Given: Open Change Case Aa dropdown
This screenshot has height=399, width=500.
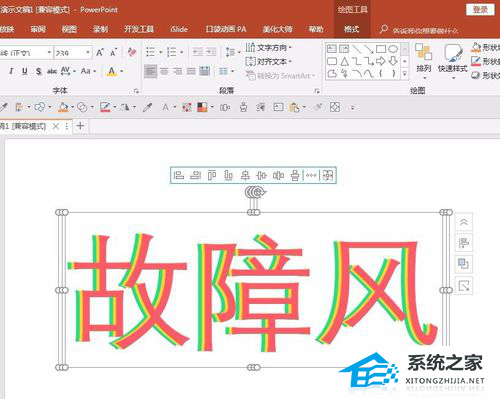Looking at the screenshot, I should point(88,71).
